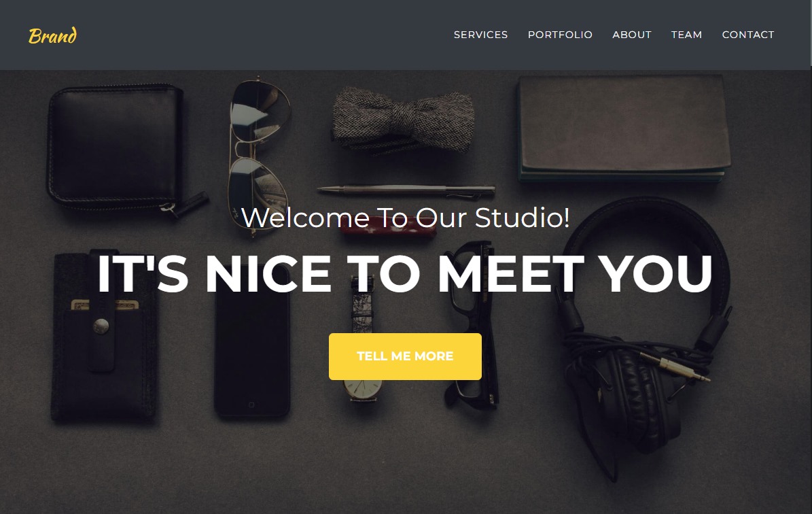Click the page's vertical scrollbar at right edge
The width and height of the screenshot is (812, 514).
810,257
